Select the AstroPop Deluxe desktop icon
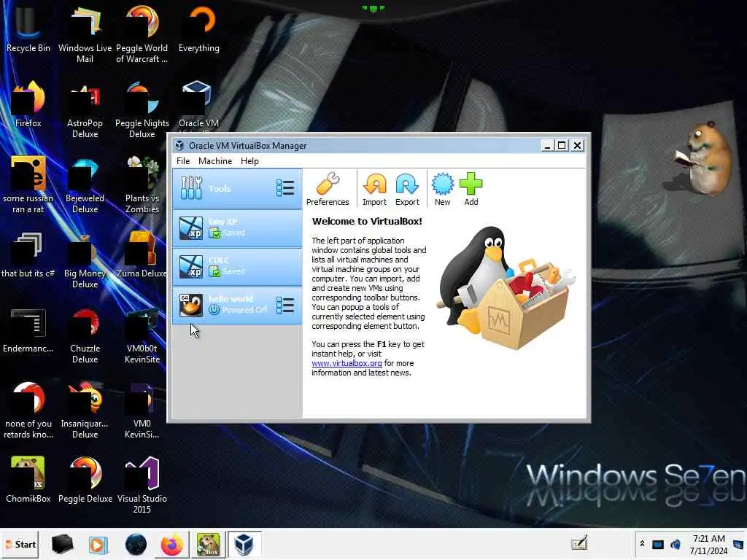This screenshot has width=747, height=560. 85,110
